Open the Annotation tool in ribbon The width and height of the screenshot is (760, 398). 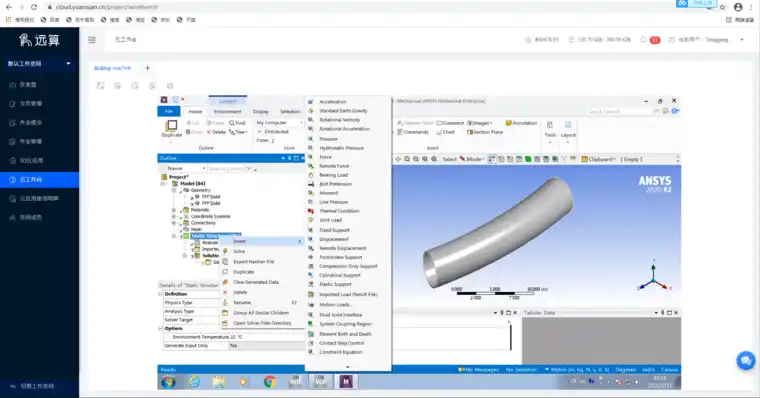click(521, 123)
